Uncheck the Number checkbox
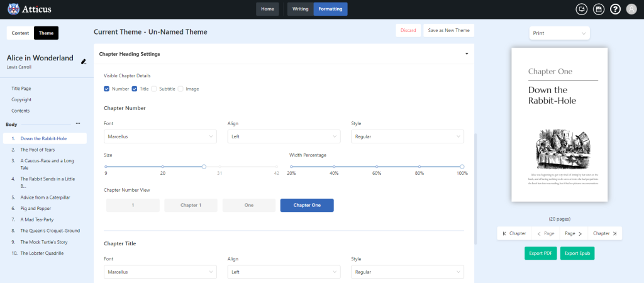 pos(106,89)
